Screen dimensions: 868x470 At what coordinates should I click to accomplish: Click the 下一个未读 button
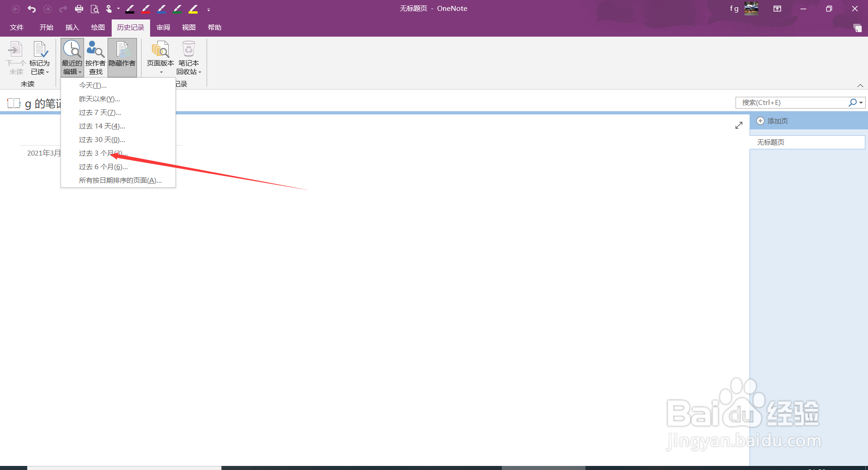tap(16, 58)
